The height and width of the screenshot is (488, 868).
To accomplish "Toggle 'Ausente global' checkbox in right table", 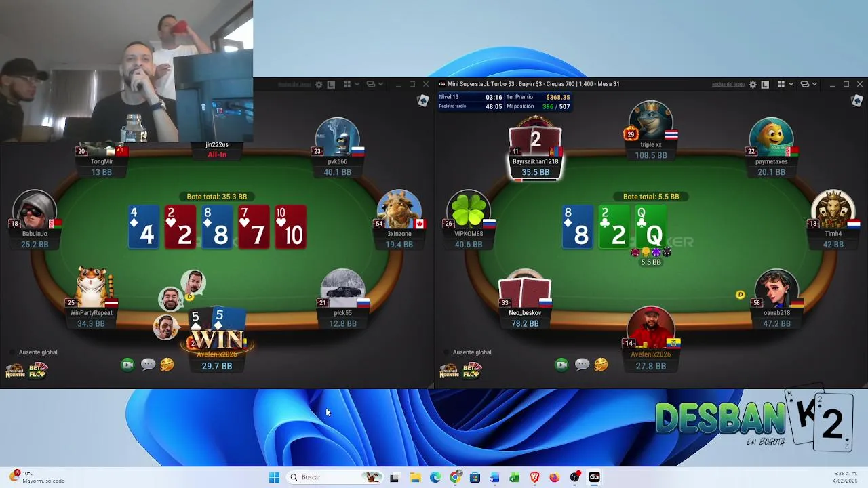I will tap(446, 352).
